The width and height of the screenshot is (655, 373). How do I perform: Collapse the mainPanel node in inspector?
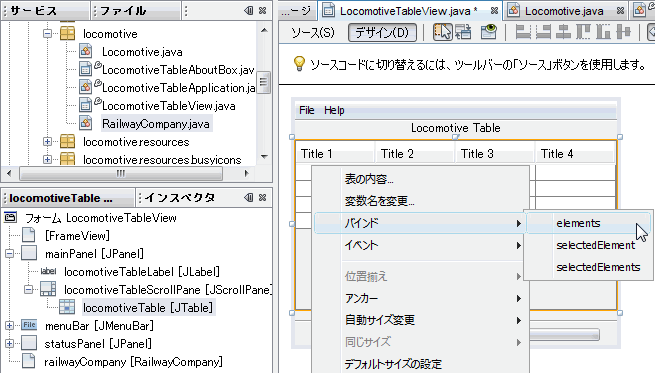click(x=10, y=254)
